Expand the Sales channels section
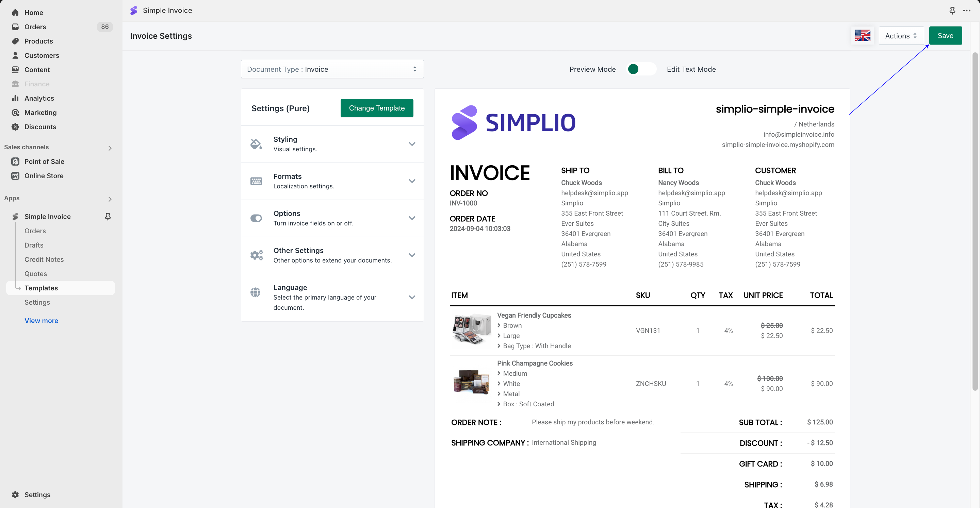Screen dimensions: 980x508 [x=110, y=148]
